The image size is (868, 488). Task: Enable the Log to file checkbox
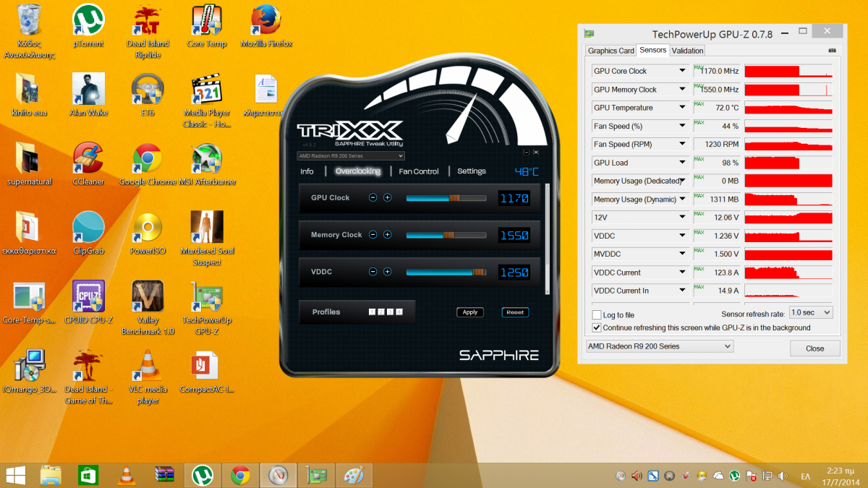coord(597,315)
